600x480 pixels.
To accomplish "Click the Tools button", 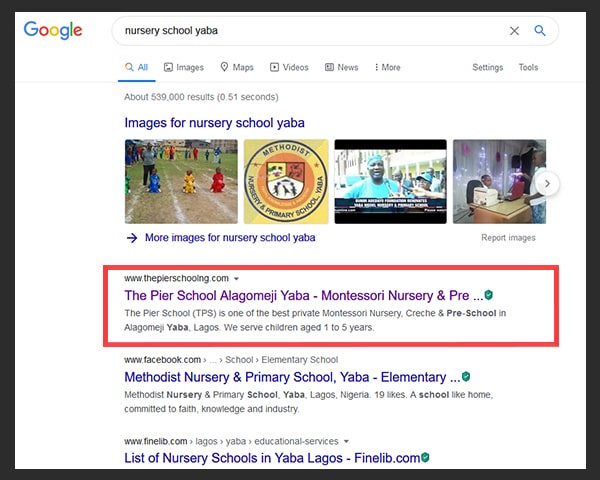I will (528, 67).
